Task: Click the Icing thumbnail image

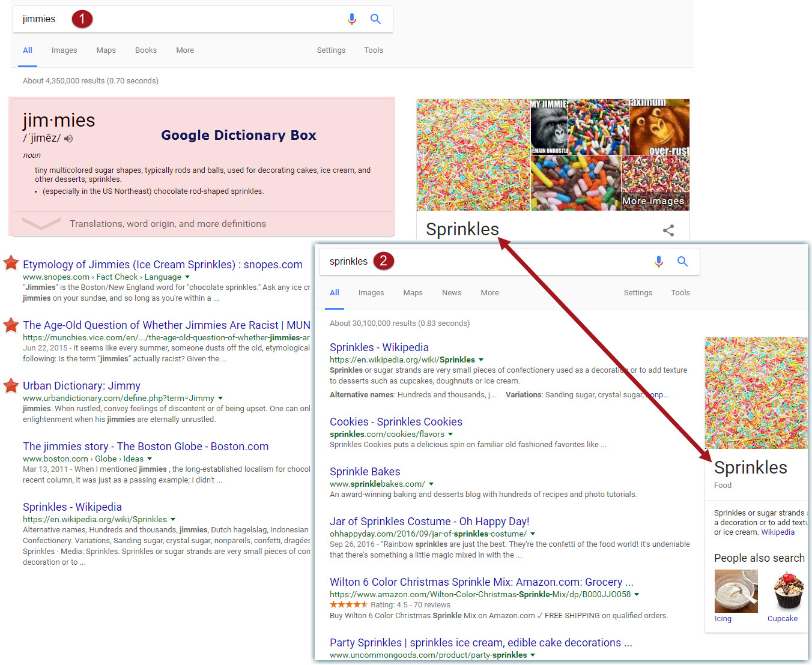Action: (736, 591)
